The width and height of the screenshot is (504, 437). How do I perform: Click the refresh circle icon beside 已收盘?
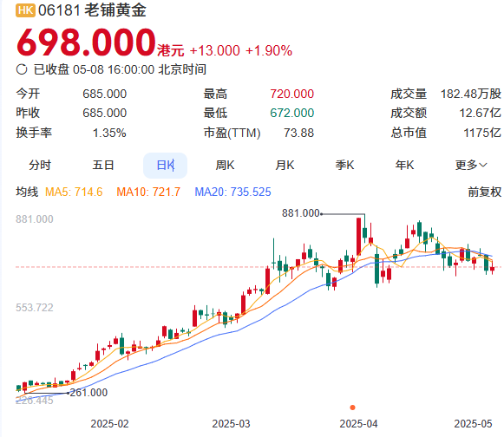point(22,69)
